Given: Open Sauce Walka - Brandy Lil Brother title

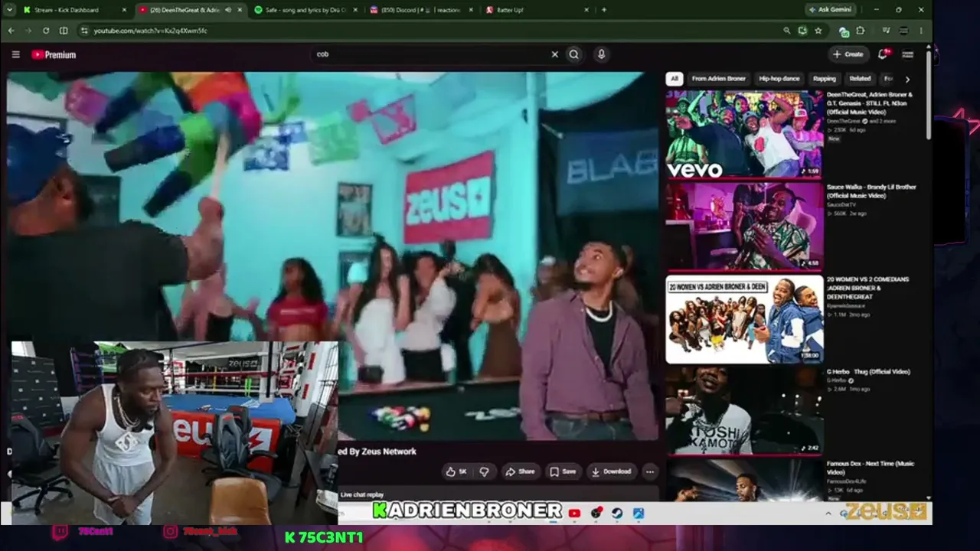Looking at the screenshot, I should [871, 191].
